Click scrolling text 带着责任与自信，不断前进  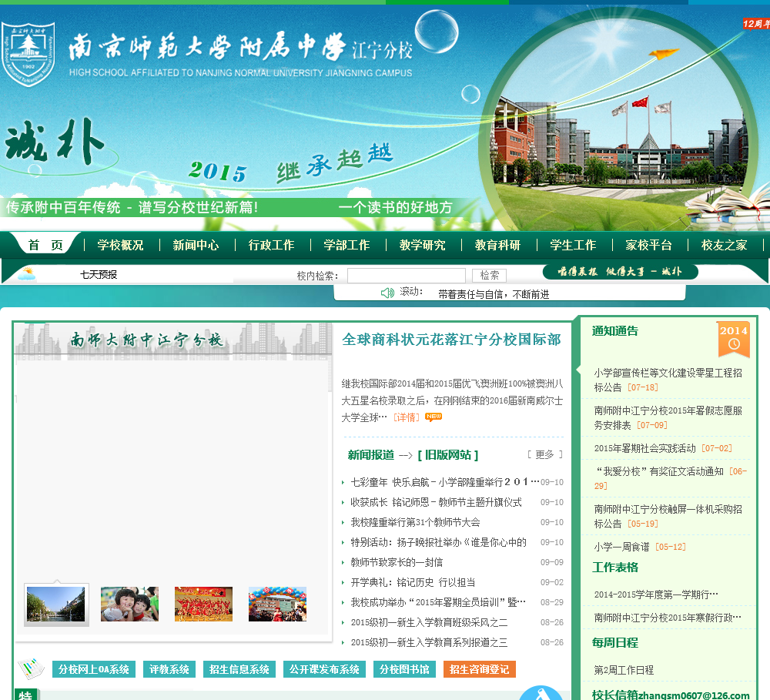[494, 294]
